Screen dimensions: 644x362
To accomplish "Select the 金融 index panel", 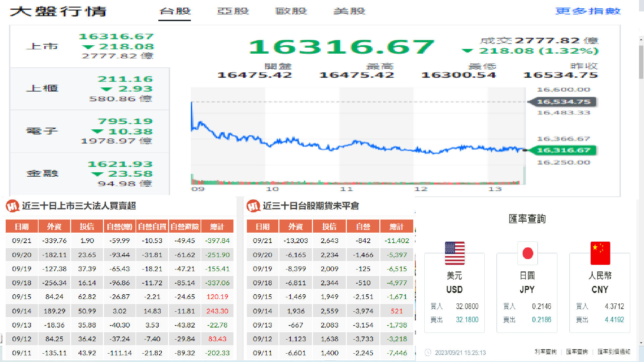I will coord(90,174).
